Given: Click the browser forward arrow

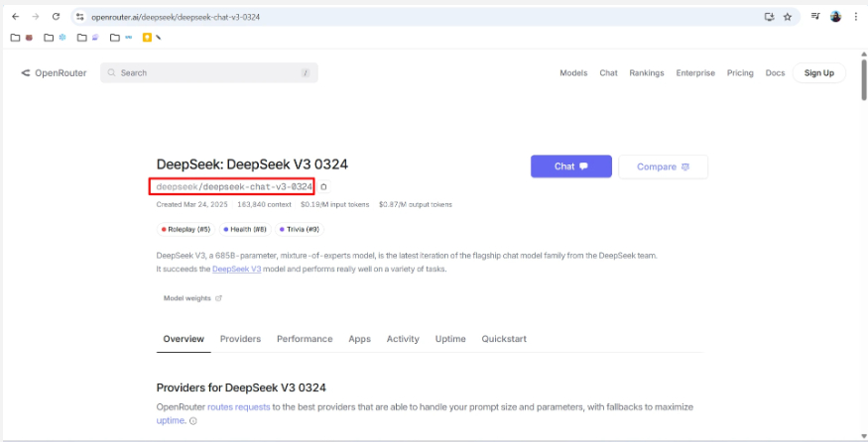Looking at the screenshot, I should coord(36,17).
